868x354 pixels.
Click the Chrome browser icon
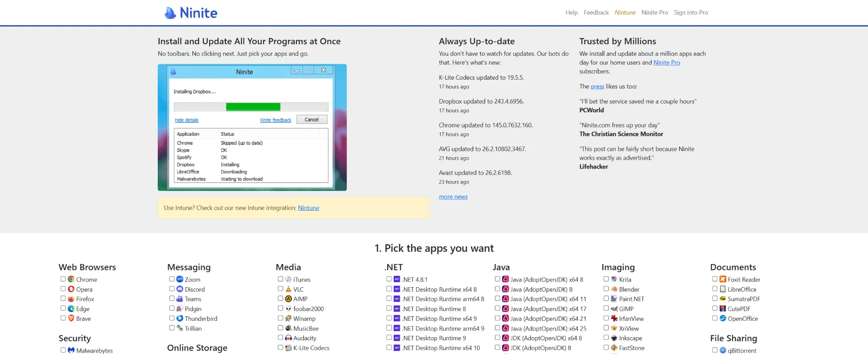click(71, 279)
